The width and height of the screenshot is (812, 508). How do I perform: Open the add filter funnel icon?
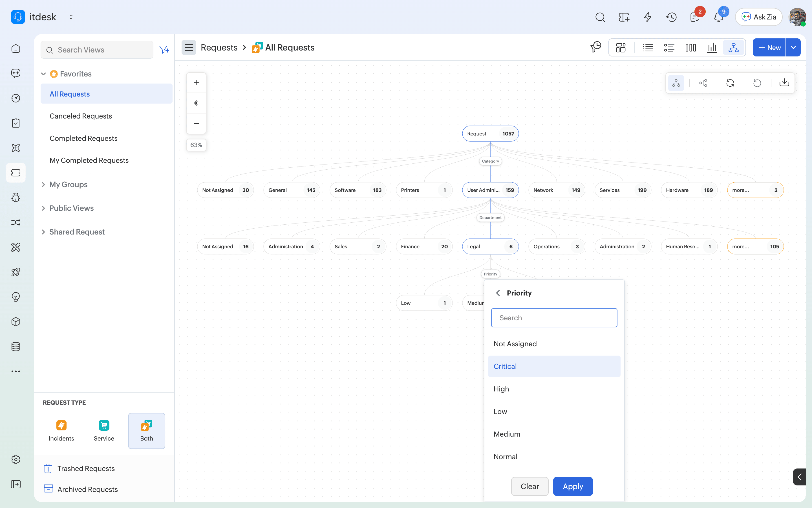pyautogui.click(x=164, y=50)
